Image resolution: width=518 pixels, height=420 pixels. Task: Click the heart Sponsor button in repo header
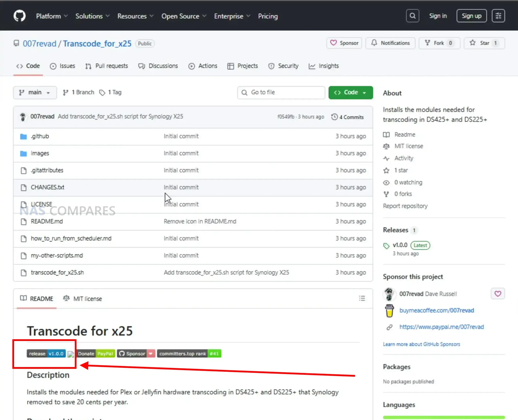click(x=344, y=43)
